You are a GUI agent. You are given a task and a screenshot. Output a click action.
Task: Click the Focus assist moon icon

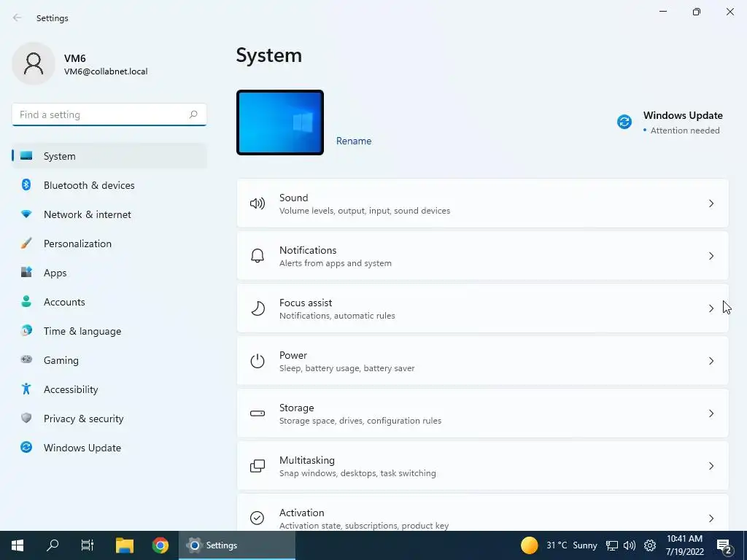click(258, 308)
